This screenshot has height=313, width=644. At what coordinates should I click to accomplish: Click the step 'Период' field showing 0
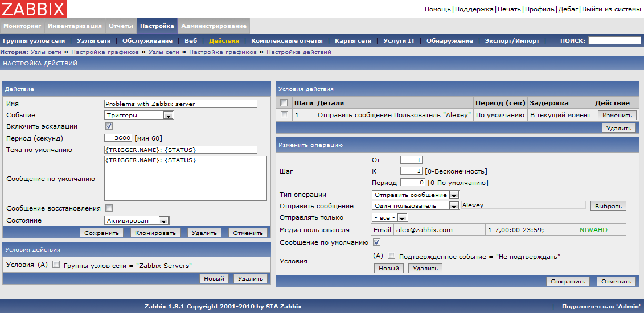413,182
